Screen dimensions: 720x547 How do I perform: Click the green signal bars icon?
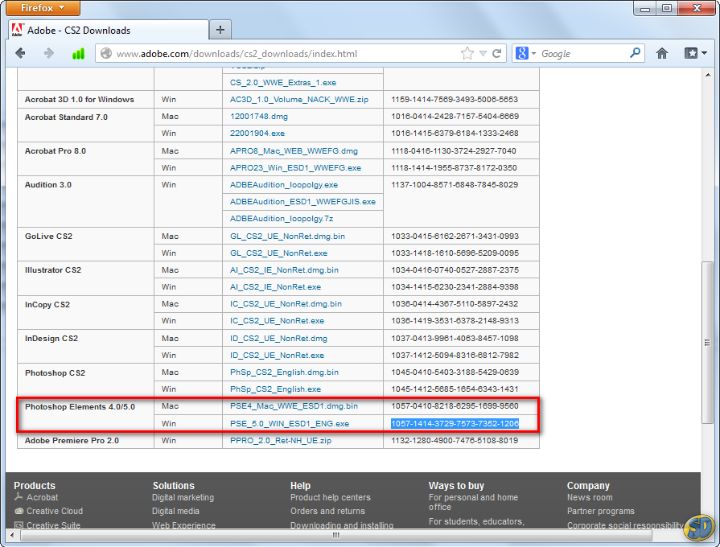78,54
